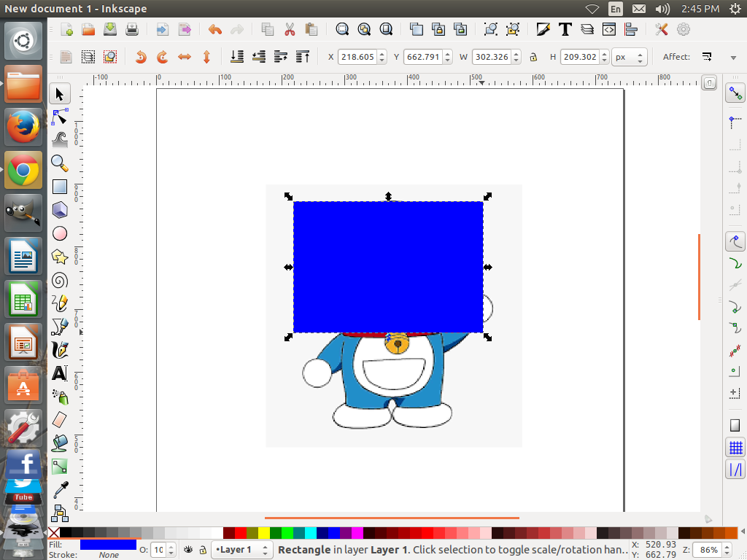
Task: Group selected objects
Action: 491,29
